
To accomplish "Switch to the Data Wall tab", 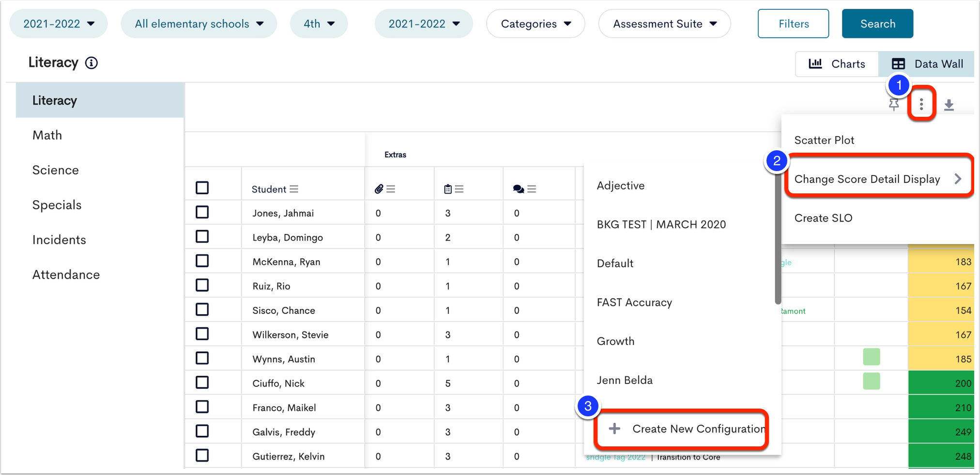I will (926, 64).
